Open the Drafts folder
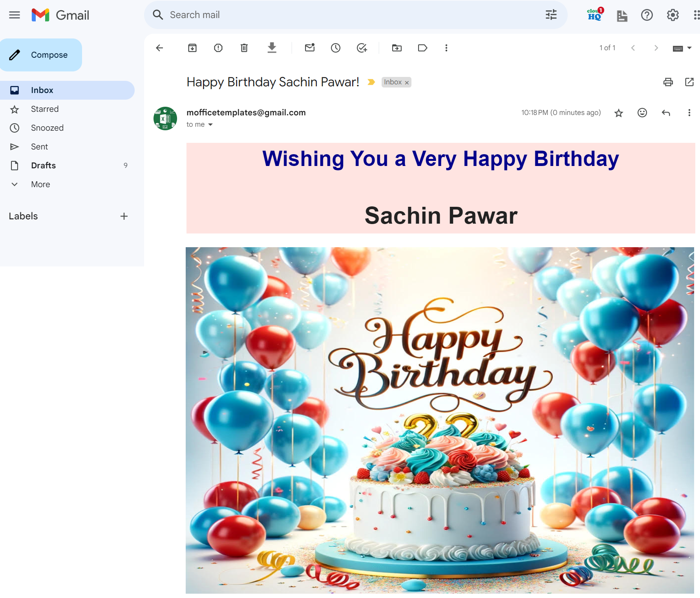The width and height of the screenshot is (700, 598). [x=43, y=166]
